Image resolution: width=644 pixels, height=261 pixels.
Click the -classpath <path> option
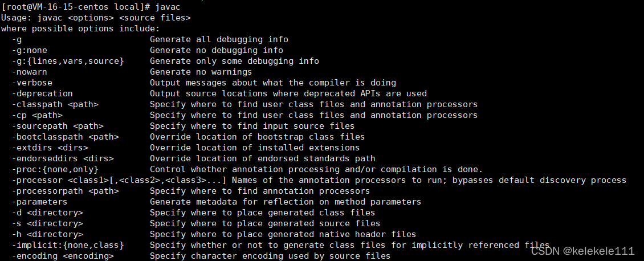(x=55, y=104)
